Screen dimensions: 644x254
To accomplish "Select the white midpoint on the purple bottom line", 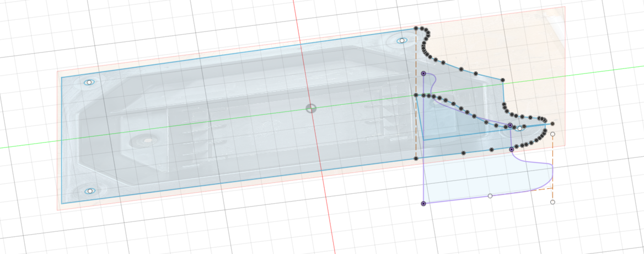I will pos(490,196).
